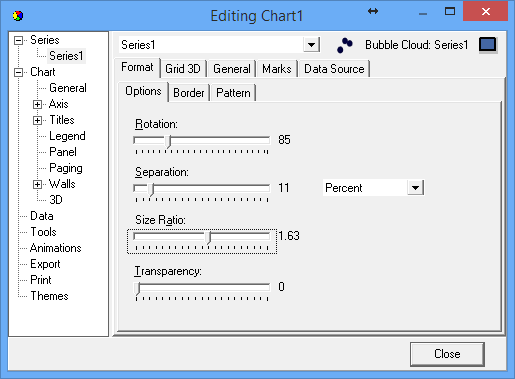Open the Percent separation units dropdown
This screenshot has width=515, height=379.
click(x=415, y=188)
